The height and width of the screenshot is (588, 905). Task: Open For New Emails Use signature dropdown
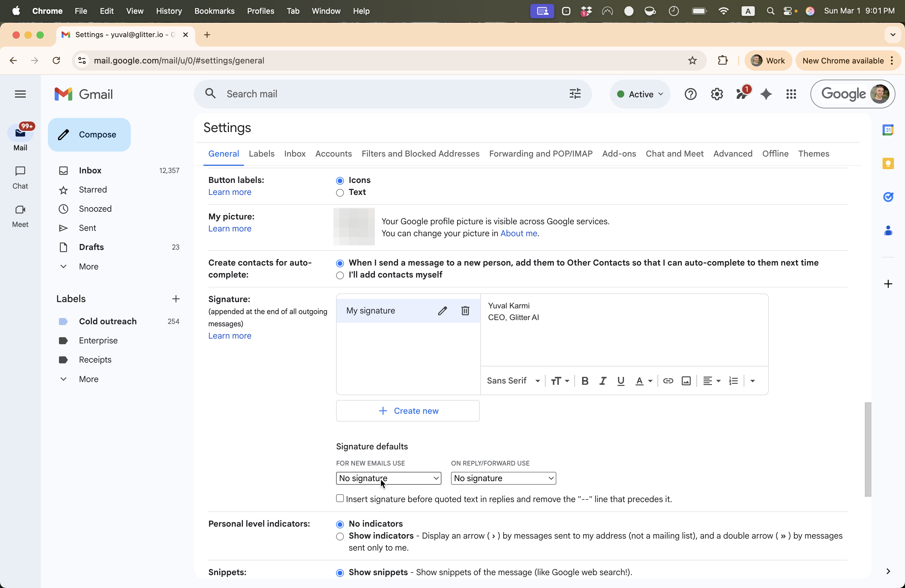388,478
